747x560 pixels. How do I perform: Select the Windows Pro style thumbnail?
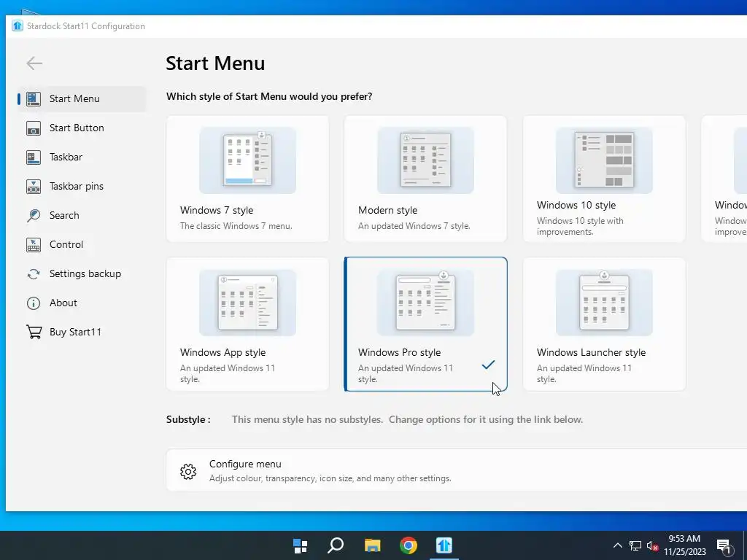[425, 303]
